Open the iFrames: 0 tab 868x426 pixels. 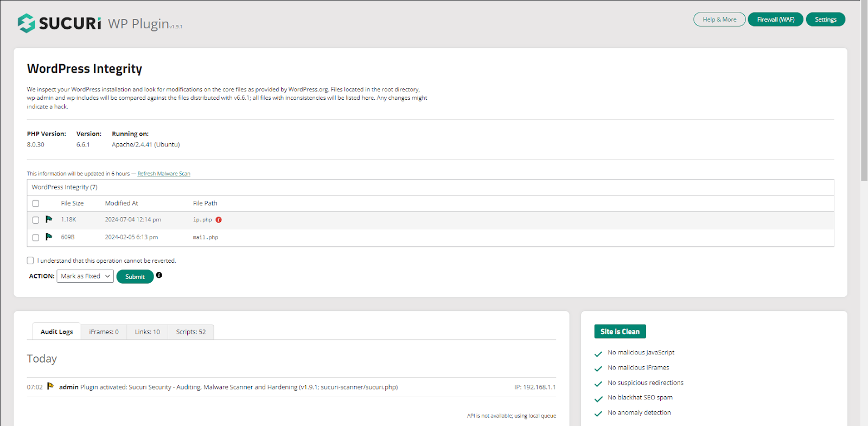click(x=104, y=332)
